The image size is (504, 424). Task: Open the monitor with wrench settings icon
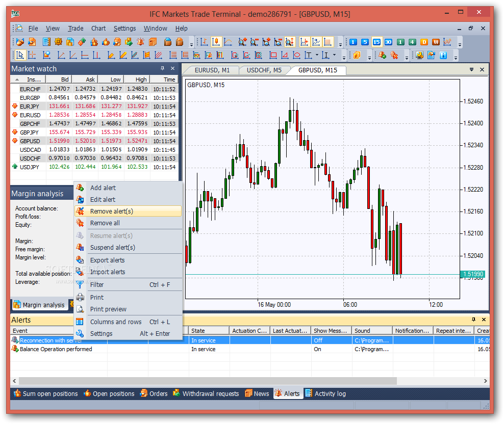(419, 55)
